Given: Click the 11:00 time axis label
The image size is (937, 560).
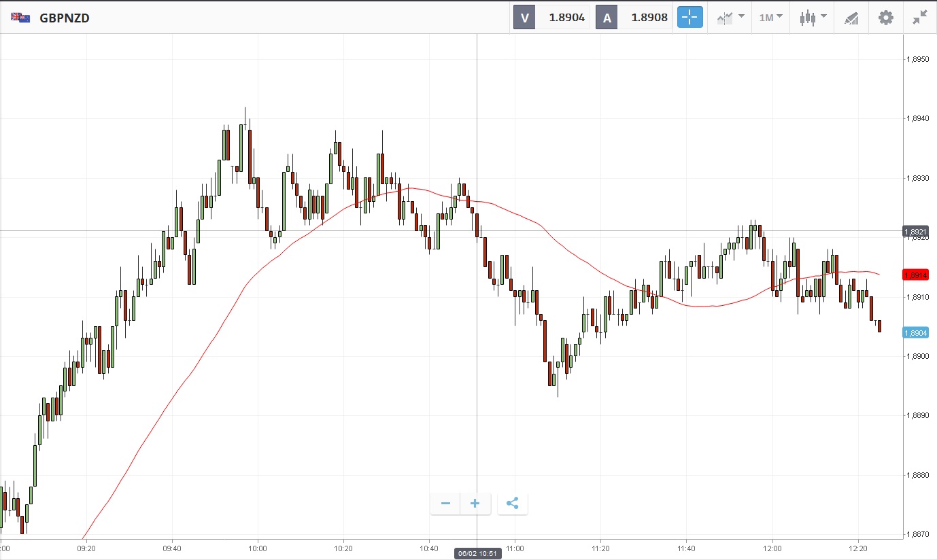Looking at the screenshot, I should point(515,548).
